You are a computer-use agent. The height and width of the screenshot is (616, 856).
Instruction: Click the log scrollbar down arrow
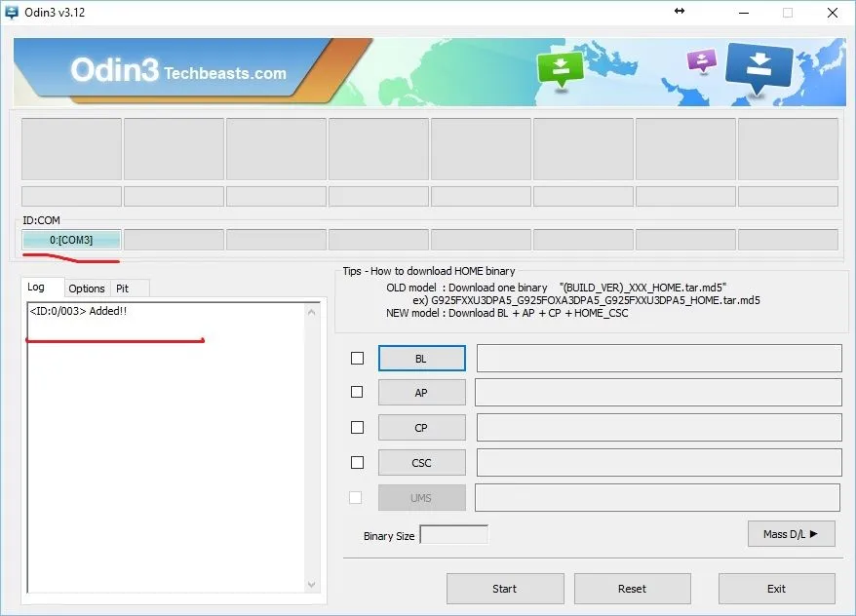pyautogui.click(x=312, y=585)
